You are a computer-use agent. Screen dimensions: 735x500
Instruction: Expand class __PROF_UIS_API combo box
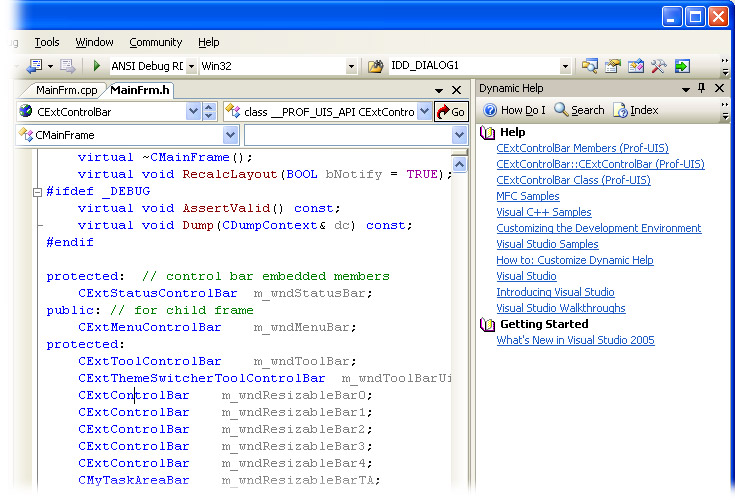coord(424,111)
